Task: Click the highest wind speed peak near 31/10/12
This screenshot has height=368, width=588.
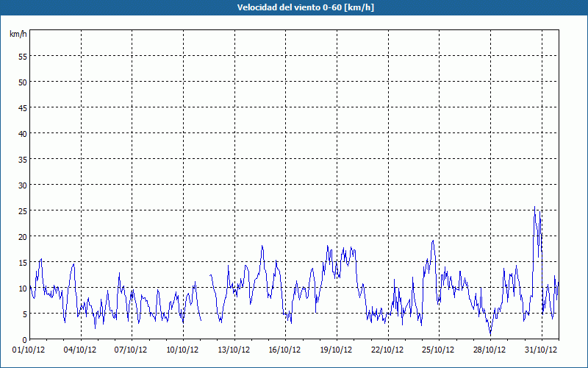Action: (x=535, y=207)
